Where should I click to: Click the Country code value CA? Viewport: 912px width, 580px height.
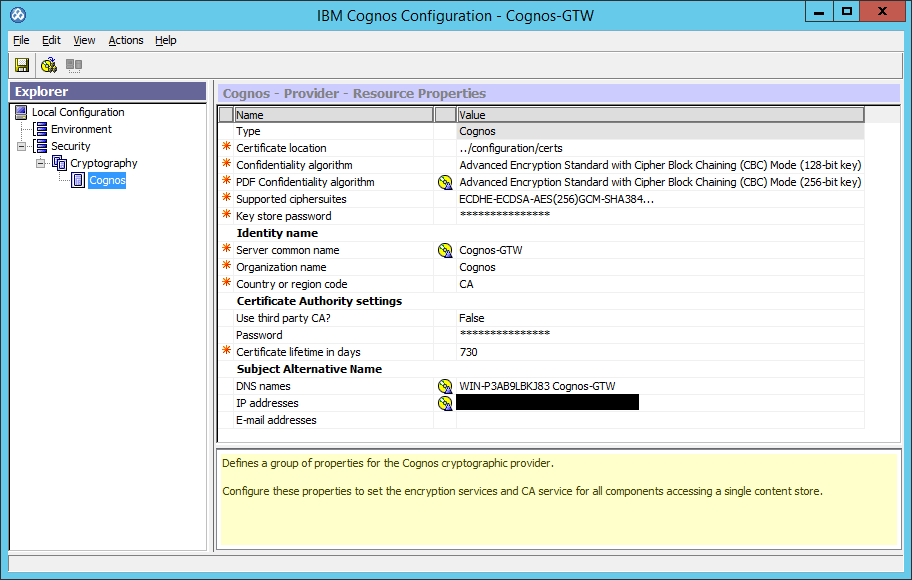pos(466,284)
